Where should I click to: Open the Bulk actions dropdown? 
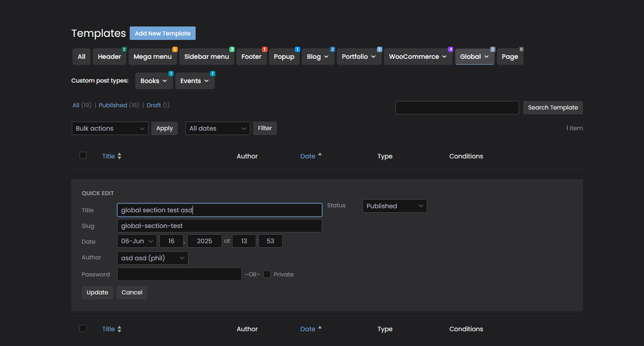click(x=110, y=128)
